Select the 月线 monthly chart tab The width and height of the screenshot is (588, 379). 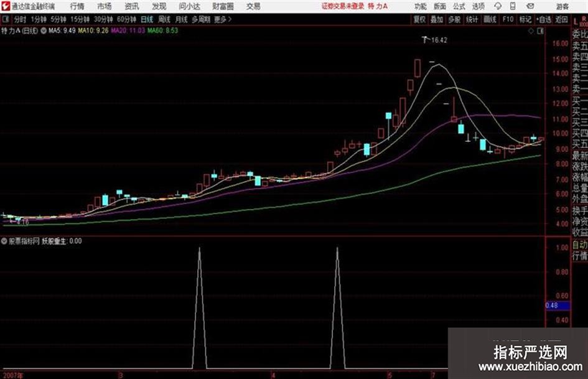pos(182,19)
